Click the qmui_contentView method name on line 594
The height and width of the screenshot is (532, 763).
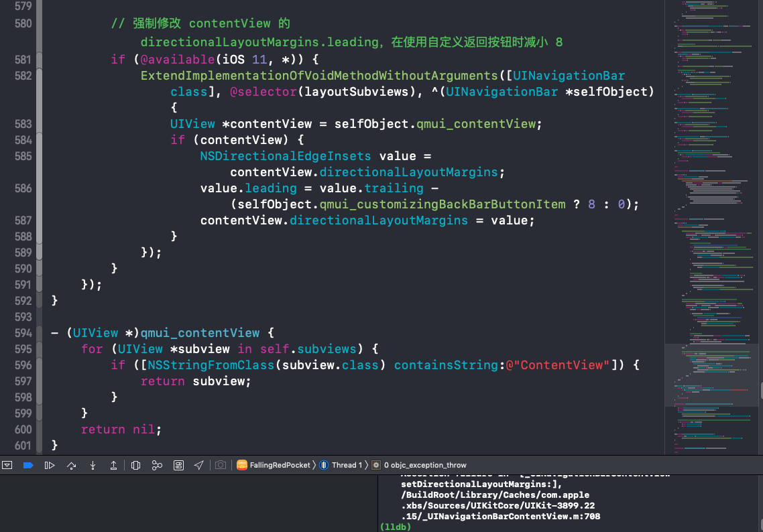point(200,333)
